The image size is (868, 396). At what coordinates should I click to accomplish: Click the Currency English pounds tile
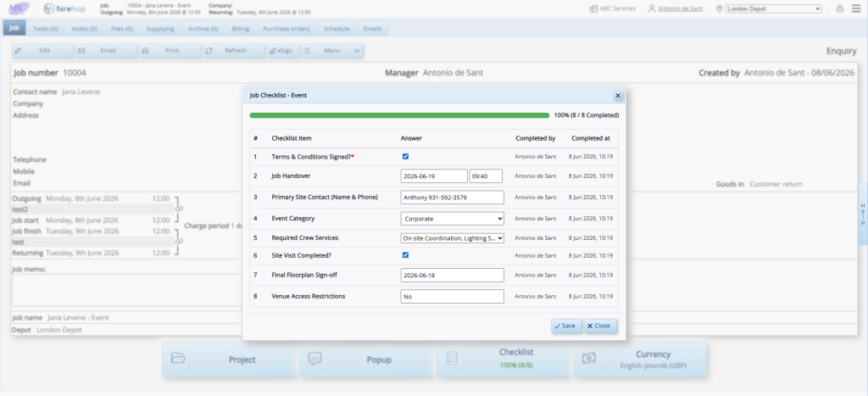coord(639,360)
